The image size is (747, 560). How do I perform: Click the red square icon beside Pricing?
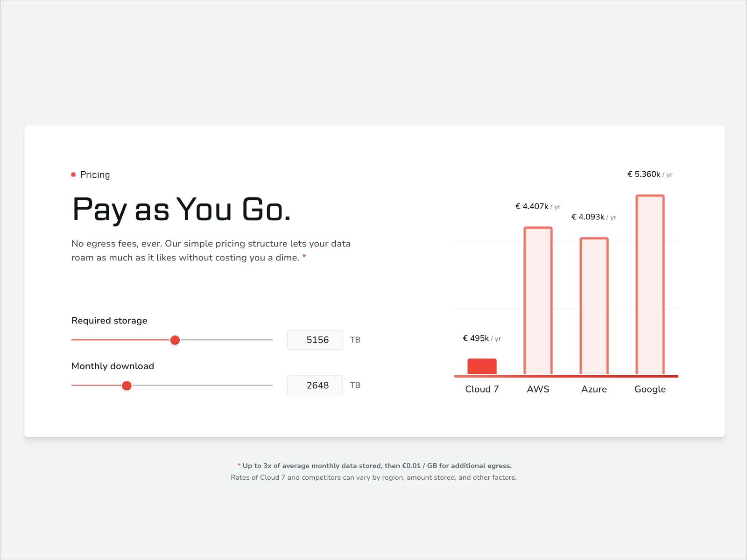coord(73,175)
